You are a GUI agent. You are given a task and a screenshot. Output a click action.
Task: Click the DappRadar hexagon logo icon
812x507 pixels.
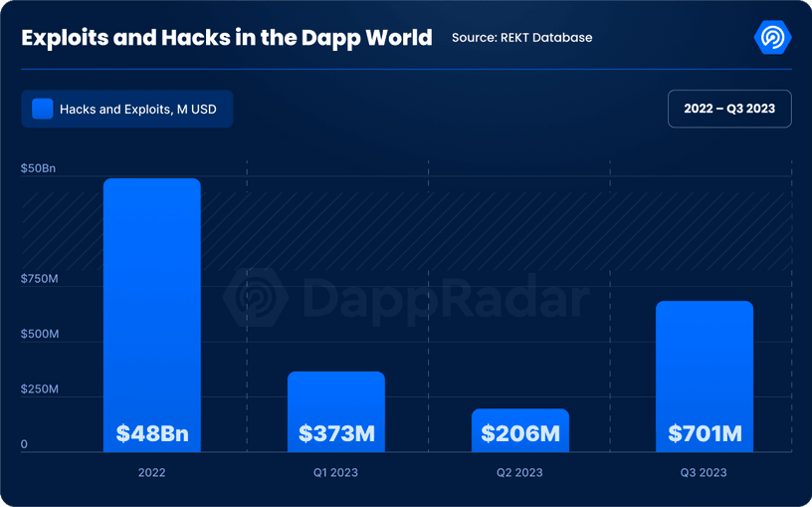pyautogui.click(x=772, y=37)
